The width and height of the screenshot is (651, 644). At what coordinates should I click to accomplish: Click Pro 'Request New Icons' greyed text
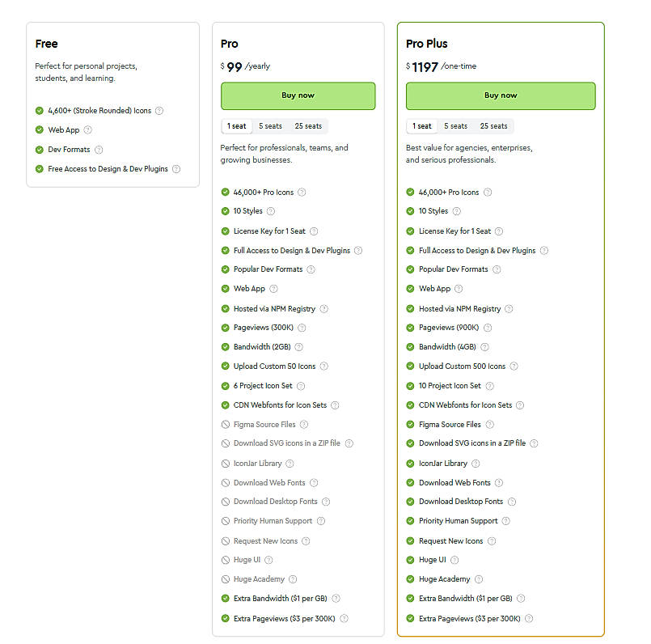pyautogui.click(x=265, y=541)
